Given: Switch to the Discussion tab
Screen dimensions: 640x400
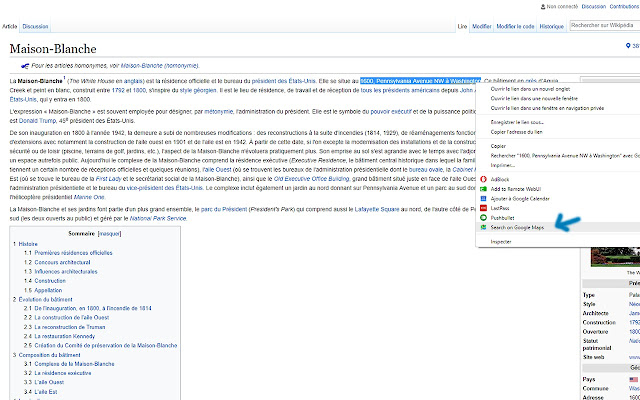Looking at the screenshot, I should [36, 27].
